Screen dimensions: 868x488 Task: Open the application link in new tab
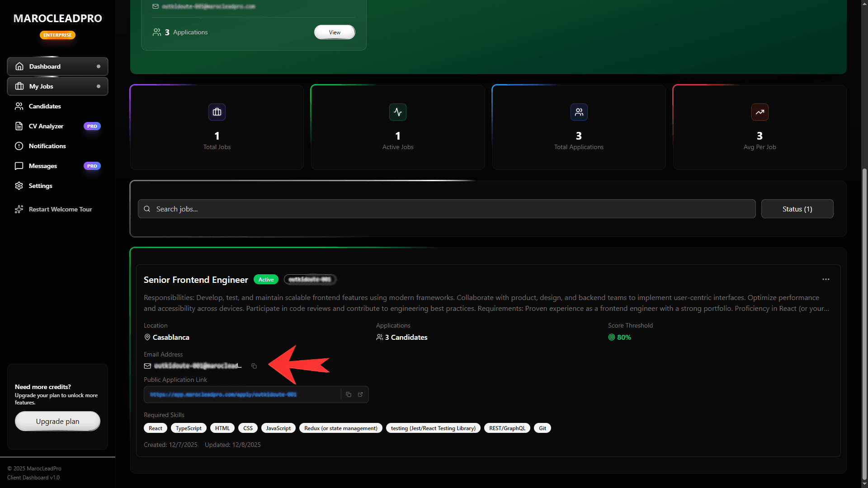(360, 394)
